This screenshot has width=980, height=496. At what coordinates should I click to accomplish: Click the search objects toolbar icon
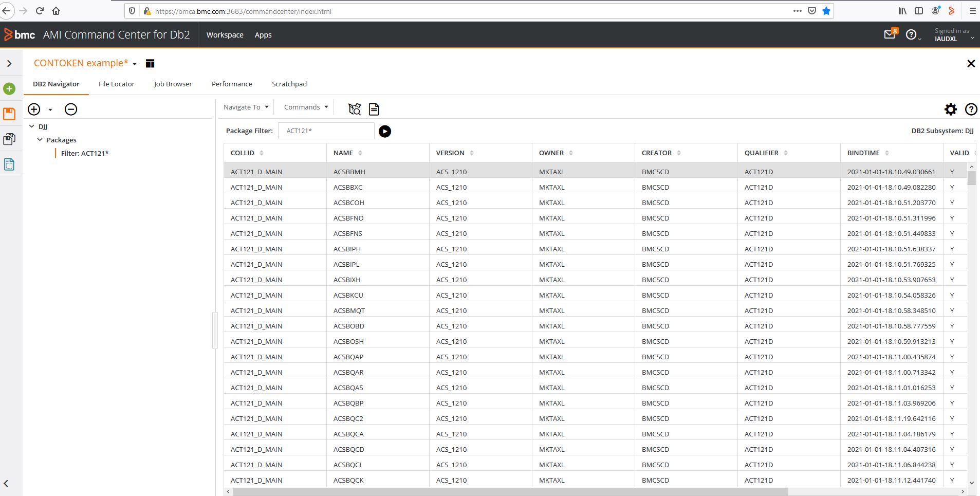pyautogui.click(x=355, y=109)
